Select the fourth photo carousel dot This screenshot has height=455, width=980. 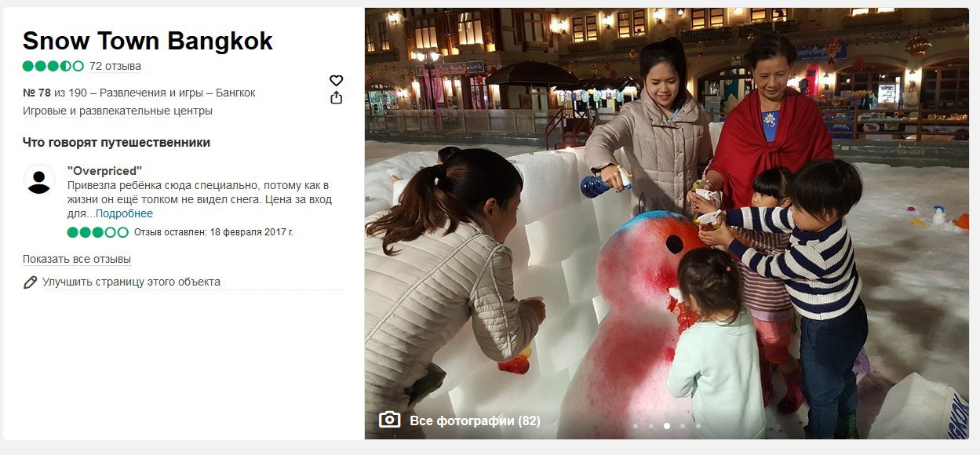click(683, 426)
